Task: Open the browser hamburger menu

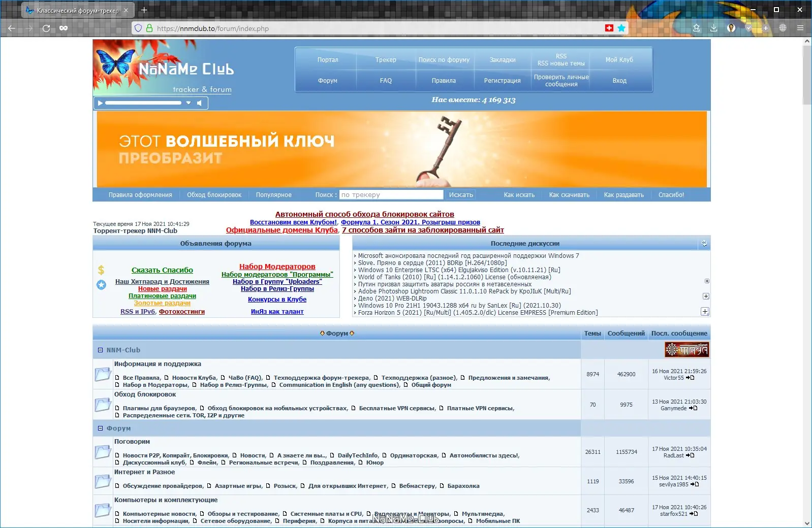Action: [800, 28]
